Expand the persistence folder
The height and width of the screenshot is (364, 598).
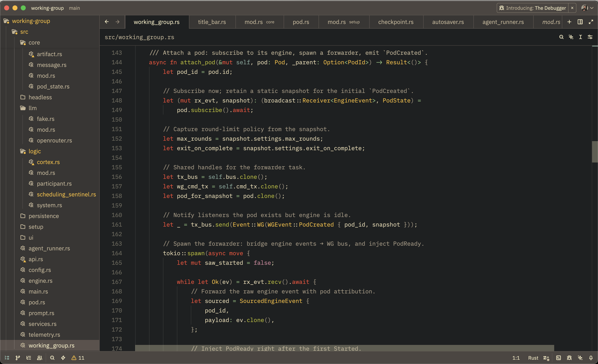tap(43, 216)
